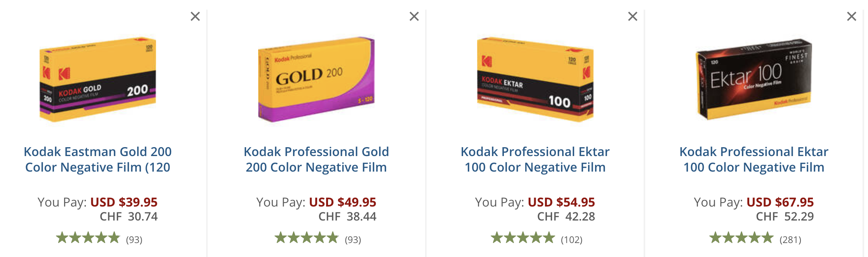Remove the $54.95 Ektar 100 card
The width and height of the screenshot is (868, 257).
click(633, 16)
